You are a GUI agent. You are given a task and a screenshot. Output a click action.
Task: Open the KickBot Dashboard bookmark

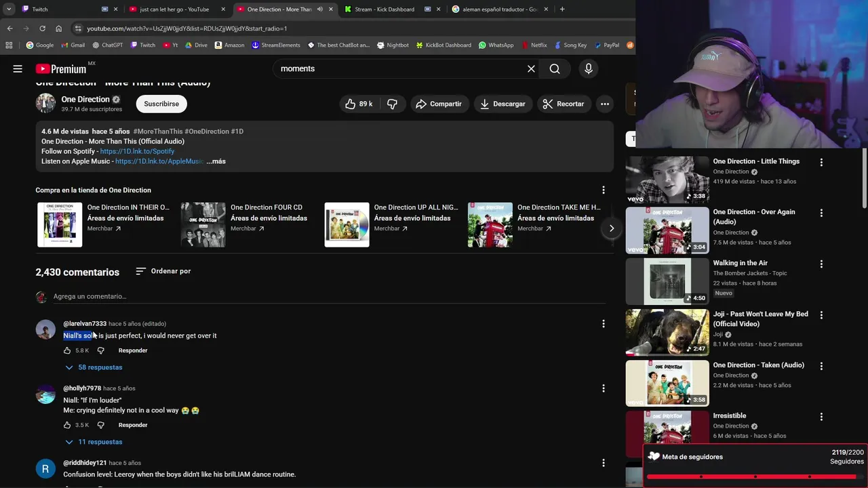click(x=443, y=45)
